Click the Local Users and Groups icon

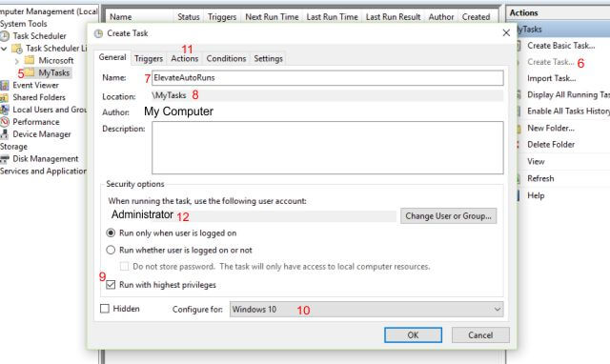click(x=4, y=110)
